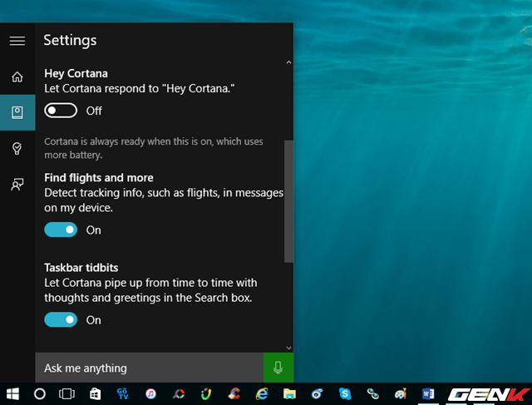Open Task View from taskbar

tap(66, 394)
